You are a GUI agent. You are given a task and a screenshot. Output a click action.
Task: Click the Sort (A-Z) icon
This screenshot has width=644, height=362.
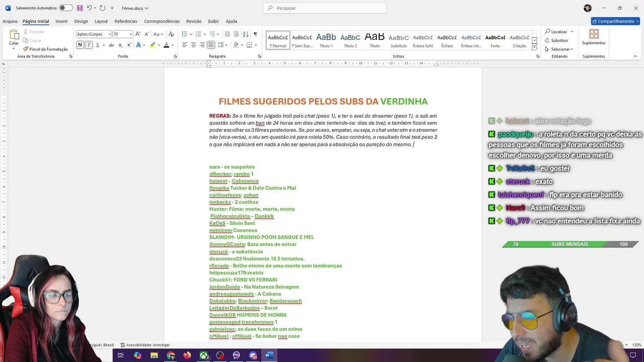coord(246,34)
